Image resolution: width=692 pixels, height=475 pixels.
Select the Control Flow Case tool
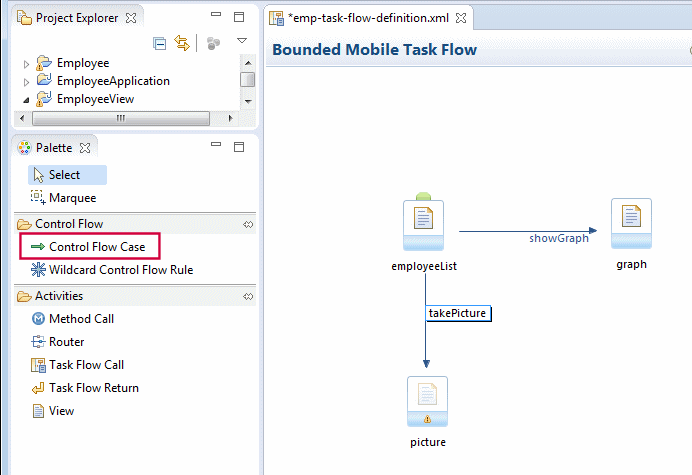click(90, 246)
